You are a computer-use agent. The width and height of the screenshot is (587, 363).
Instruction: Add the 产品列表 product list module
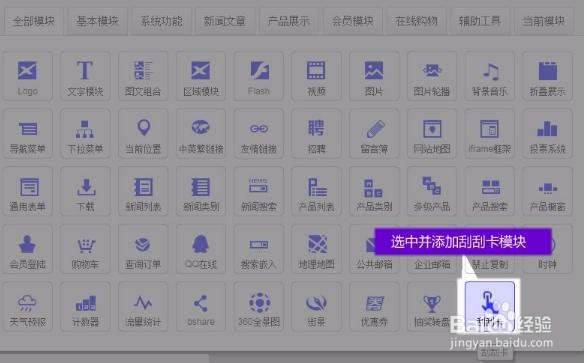click(316, 192)
